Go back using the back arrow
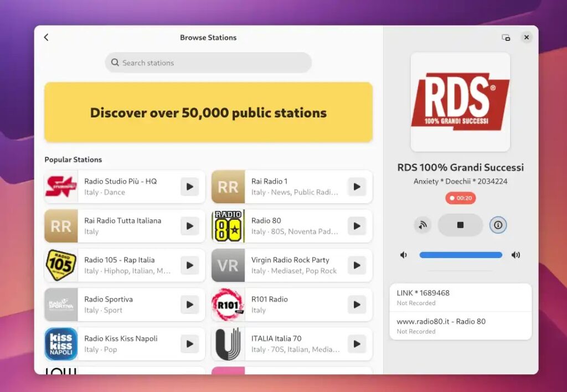The width and height of the screenshot is (567, 392). pyautogui.click(x=46, y=38)
